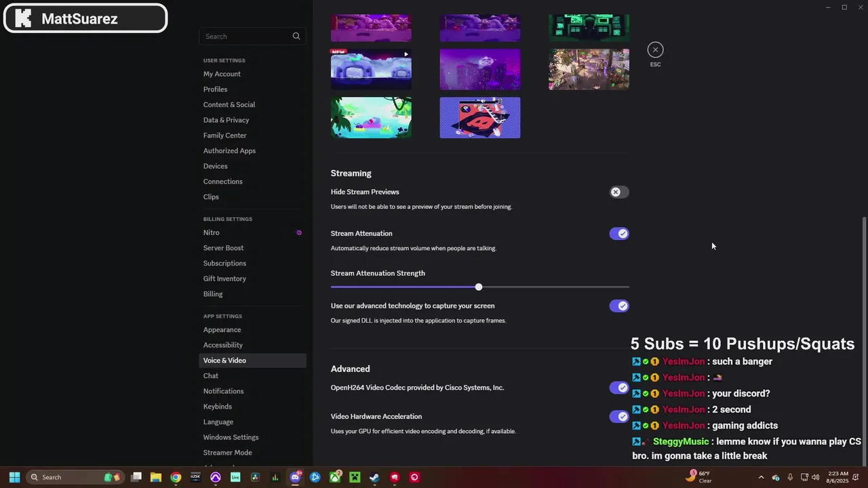The image size is (868, 488).
Task: Open the LOK app icon in the taskbar
Action: click(x=195, y=477)
